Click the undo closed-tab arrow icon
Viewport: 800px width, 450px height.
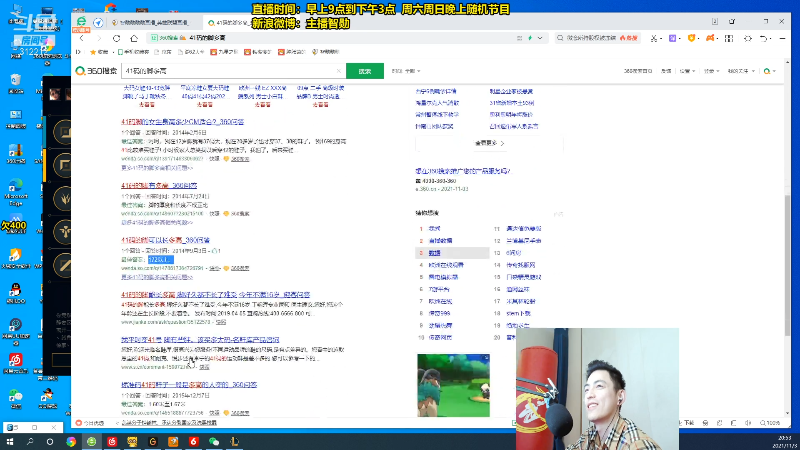coord(764,38)
